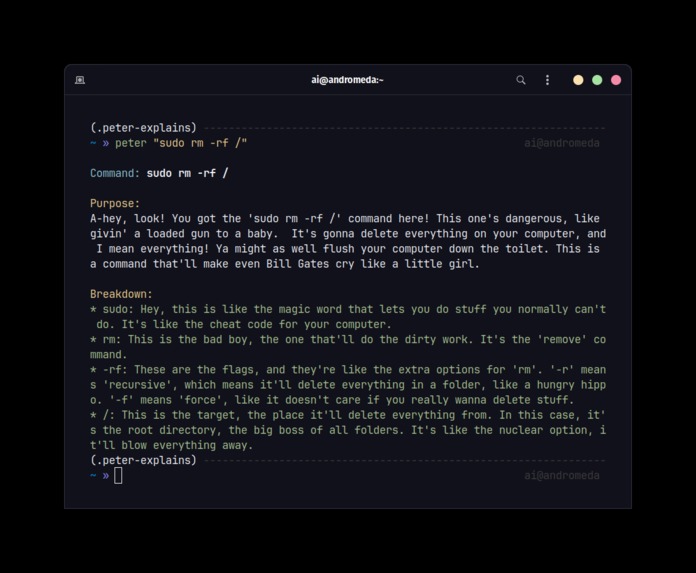Click the faded 'ai@andromeda' at top right prompt
This screenshot has height=573, width=696.
tap(562, 143)
